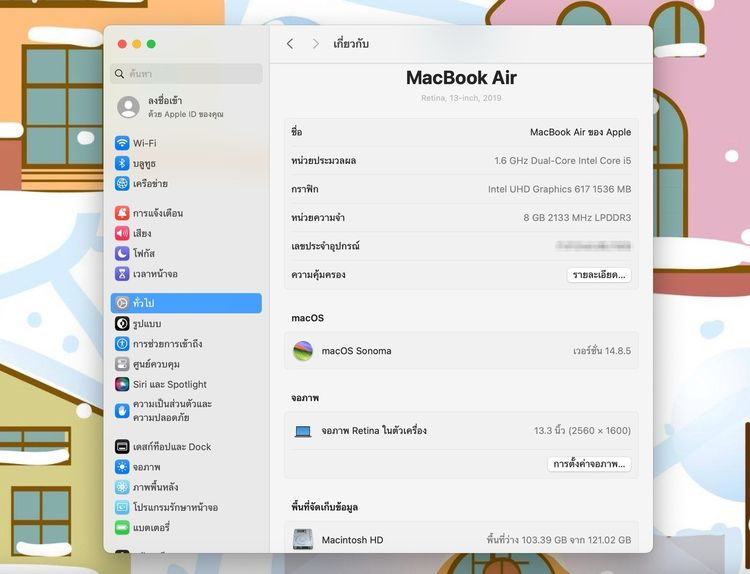The image size is (750, 574).
Task: Open the Sound (เสียง) speaker icon
Action: coord(122,233)
